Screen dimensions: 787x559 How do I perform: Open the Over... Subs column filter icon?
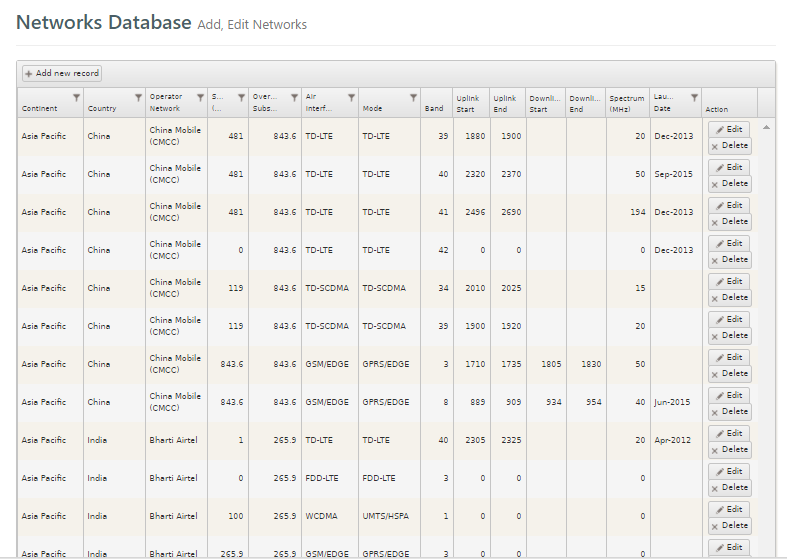(x=294, y=97)
